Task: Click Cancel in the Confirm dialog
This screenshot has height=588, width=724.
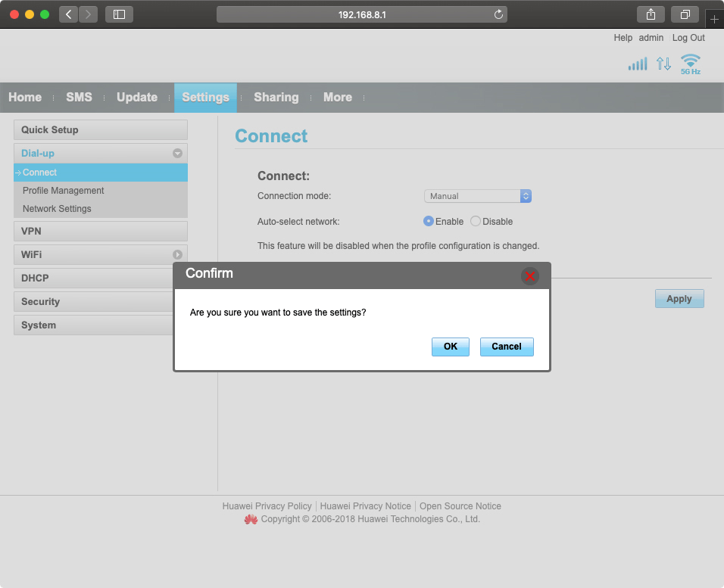Action: tap(506, 347)
